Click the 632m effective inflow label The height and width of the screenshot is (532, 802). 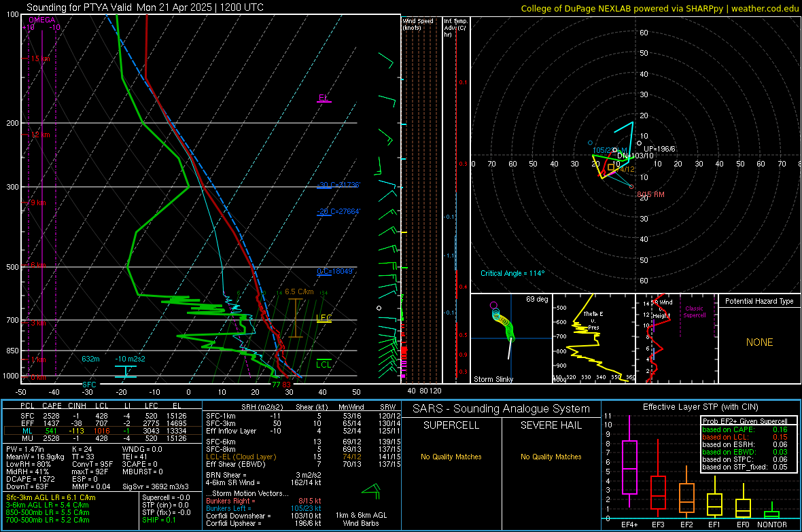(x=90, y=359)
